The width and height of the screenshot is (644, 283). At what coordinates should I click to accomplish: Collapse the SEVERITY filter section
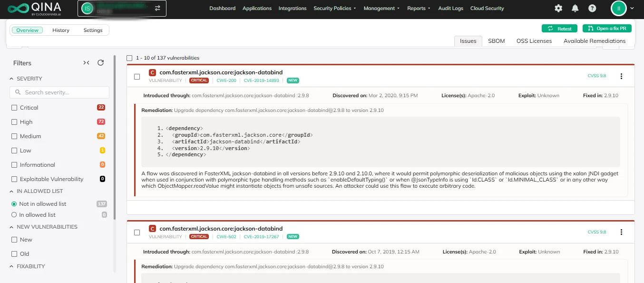(12, 79)
